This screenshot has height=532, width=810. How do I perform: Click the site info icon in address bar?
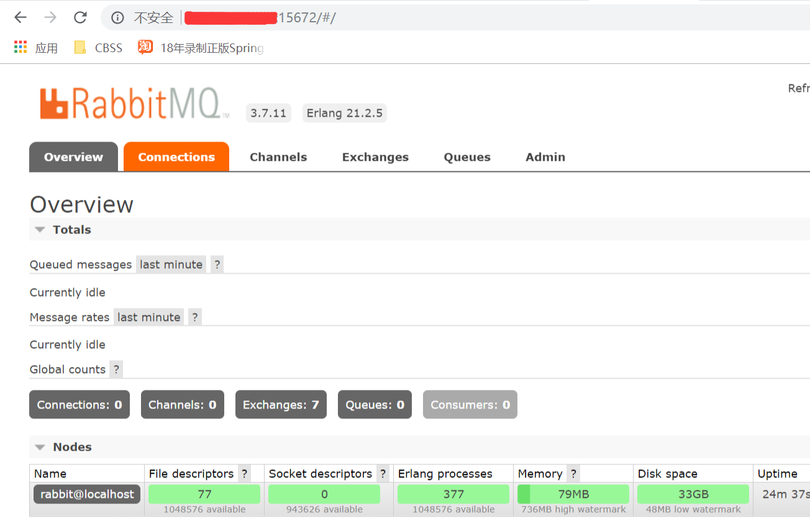pyautogui.click(x=118, y=17)
